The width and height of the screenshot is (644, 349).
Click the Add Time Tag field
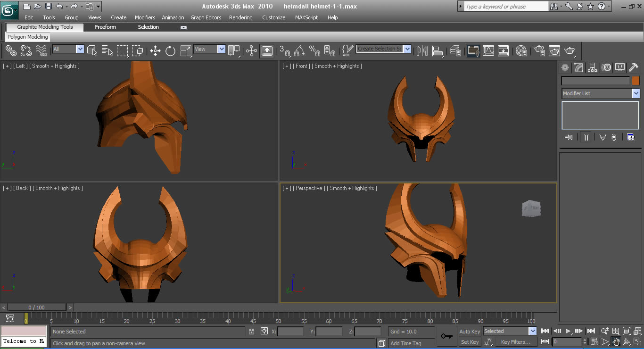[411, 343]
